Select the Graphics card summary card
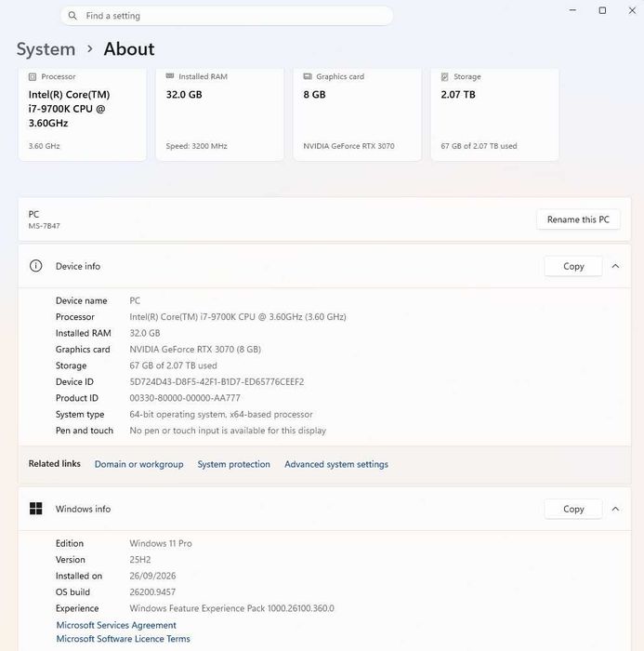 [357, 114]
